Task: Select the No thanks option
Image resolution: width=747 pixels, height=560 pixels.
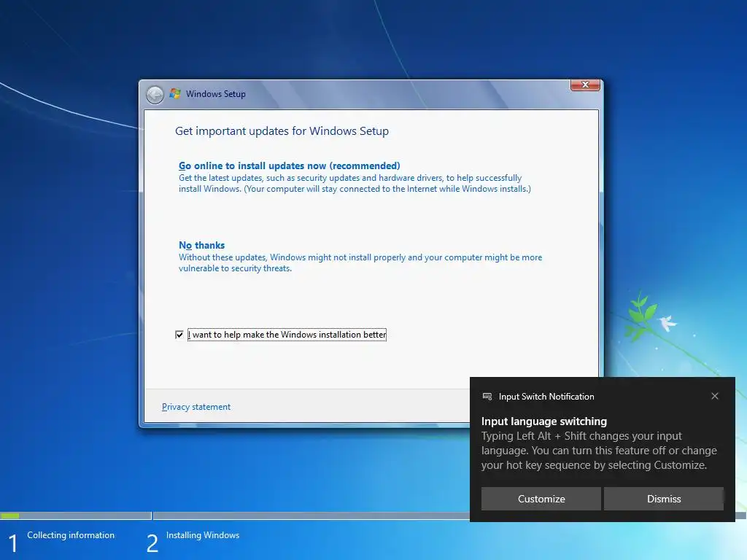Action: pos(201,245)
